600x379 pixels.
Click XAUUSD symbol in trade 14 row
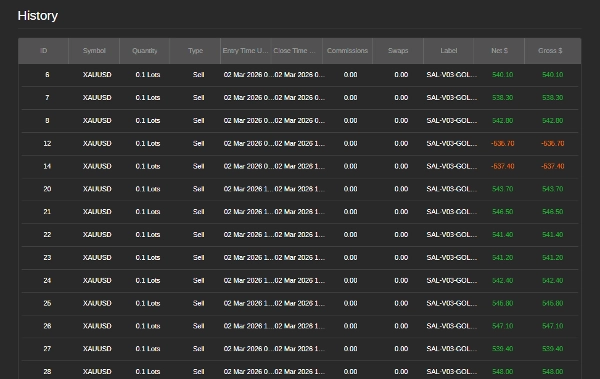tap(97, 166)
